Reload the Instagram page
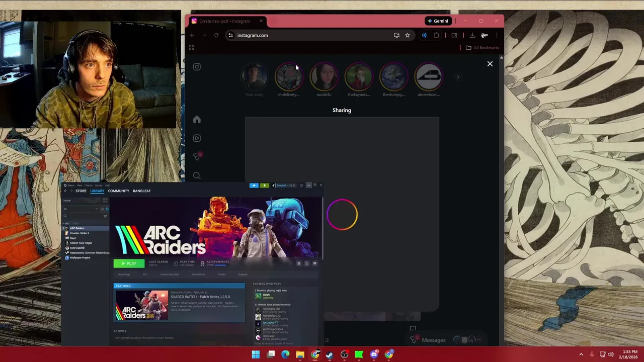Screen dimensions: 644x362 216,35
